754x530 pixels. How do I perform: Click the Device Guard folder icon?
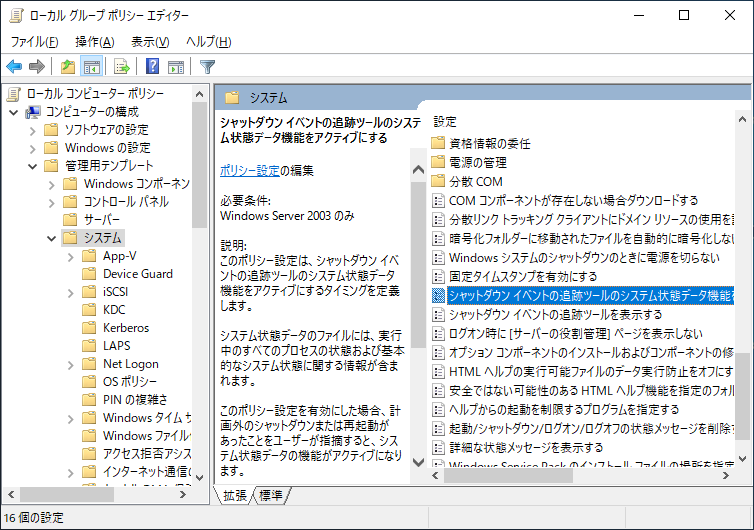89,274
